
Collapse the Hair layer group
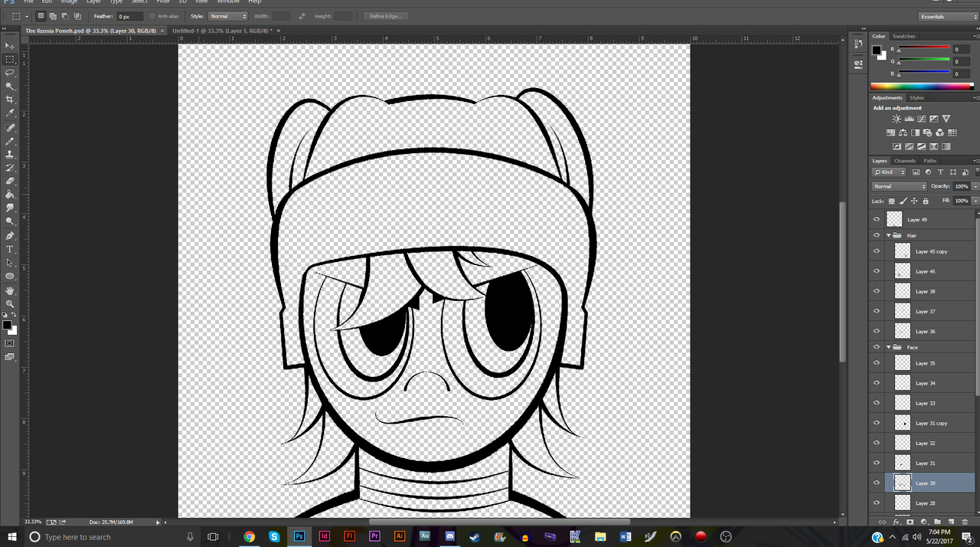[x=889, y=235]
